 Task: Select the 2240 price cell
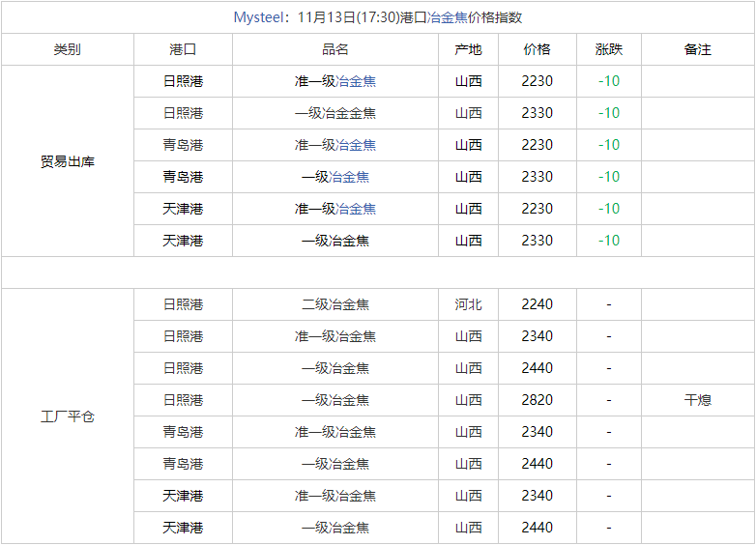[538, 304]
